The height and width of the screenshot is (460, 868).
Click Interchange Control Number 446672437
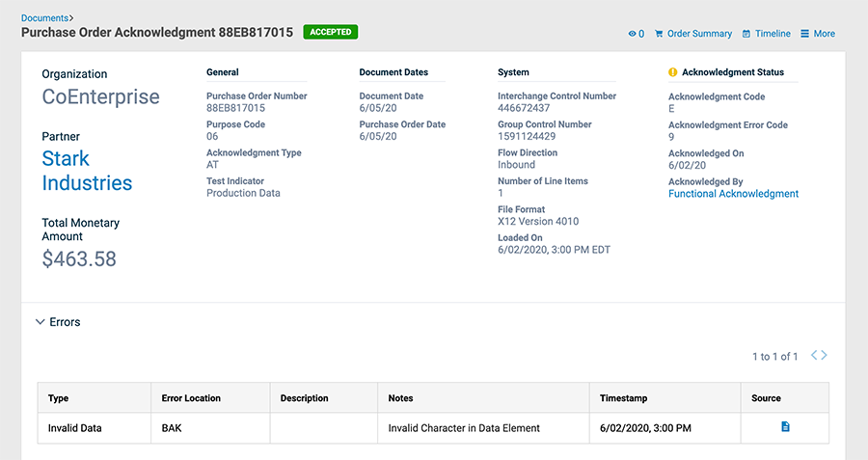click(524, 108)
